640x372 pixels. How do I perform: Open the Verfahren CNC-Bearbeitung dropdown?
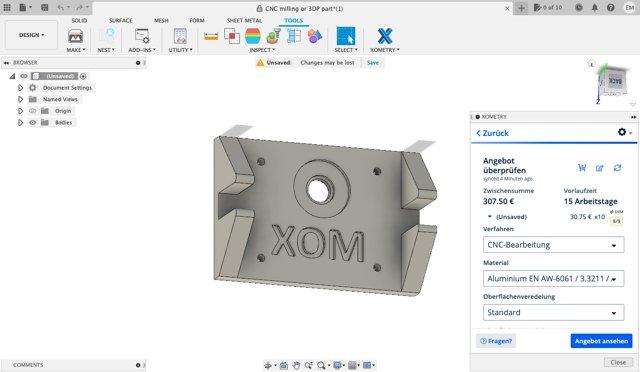click(553, 245)
